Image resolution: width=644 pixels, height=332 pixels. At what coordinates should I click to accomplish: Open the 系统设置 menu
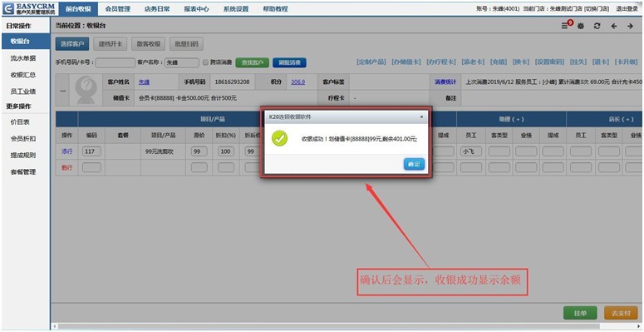[x=236, y=8]
